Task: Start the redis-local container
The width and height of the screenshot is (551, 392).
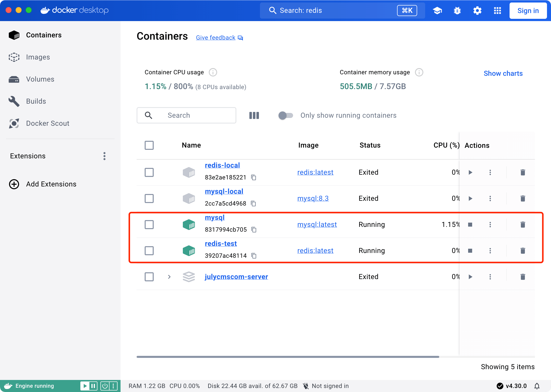Action: click(470, 172)
